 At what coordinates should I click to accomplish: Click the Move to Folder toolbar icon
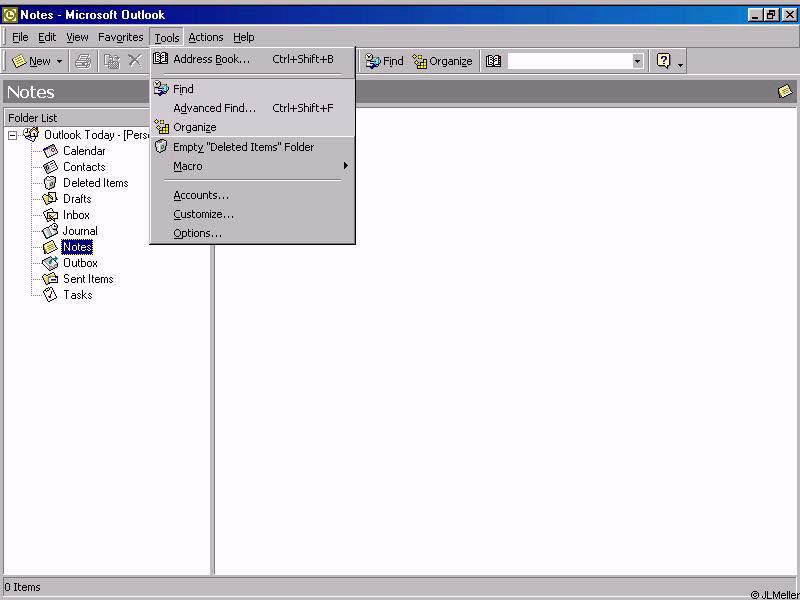click(112, 61)
